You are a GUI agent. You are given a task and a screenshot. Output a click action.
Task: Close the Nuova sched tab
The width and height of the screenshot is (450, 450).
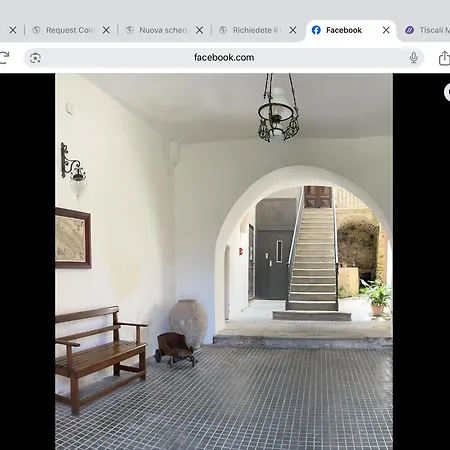(x=200, y=30)
